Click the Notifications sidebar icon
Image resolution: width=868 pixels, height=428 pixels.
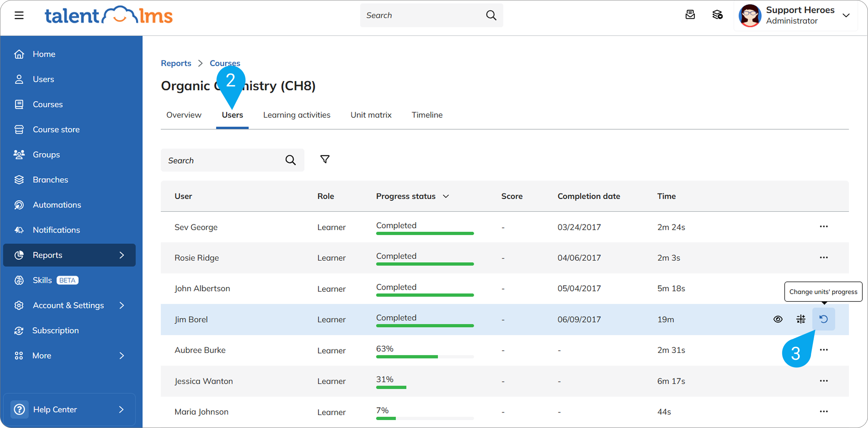tap(19, 230)
